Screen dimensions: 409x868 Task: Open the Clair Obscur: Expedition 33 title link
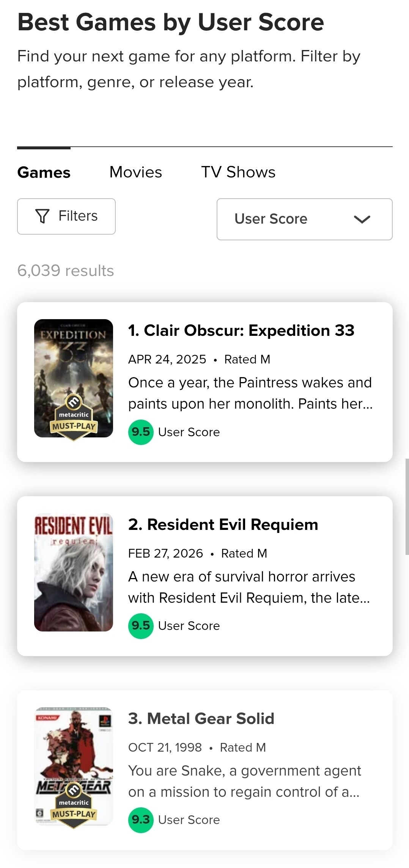click(241, 331)
